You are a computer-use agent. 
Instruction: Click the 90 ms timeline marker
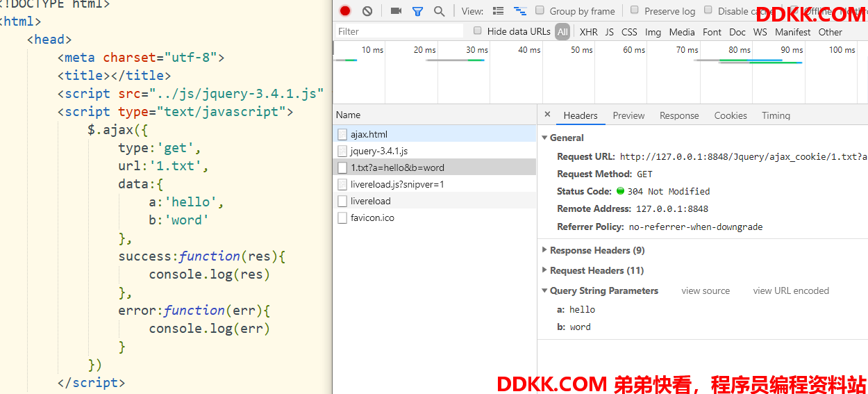(792, 49)
